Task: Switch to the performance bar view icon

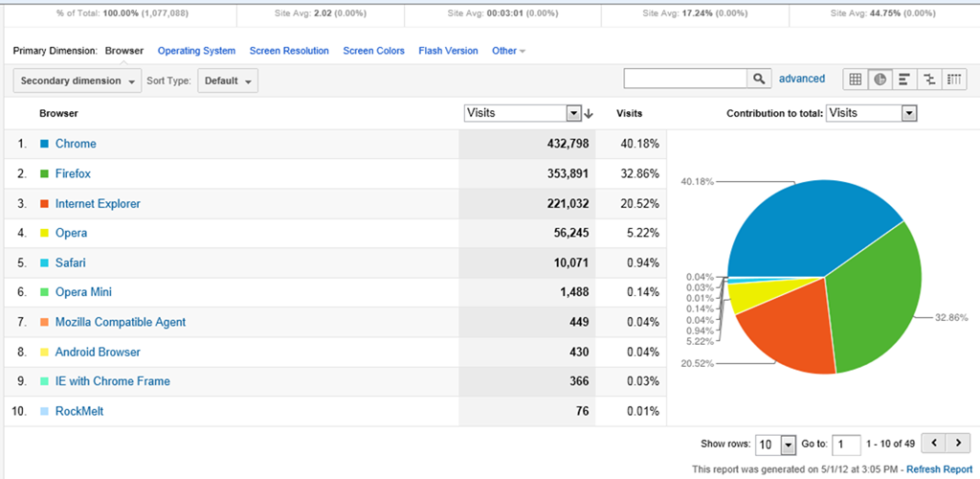Action: 903,80
